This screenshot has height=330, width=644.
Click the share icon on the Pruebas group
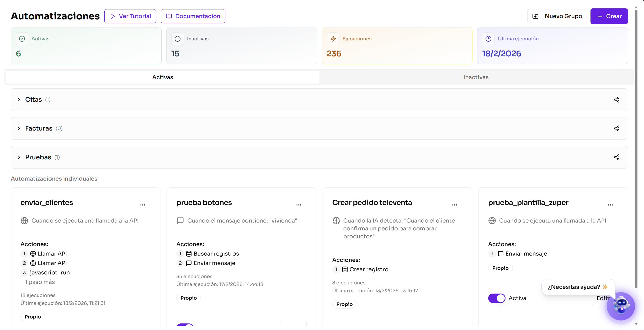616,157
